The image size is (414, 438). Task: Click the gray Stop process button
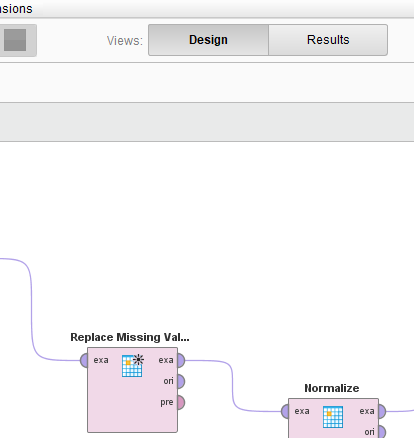15,40
